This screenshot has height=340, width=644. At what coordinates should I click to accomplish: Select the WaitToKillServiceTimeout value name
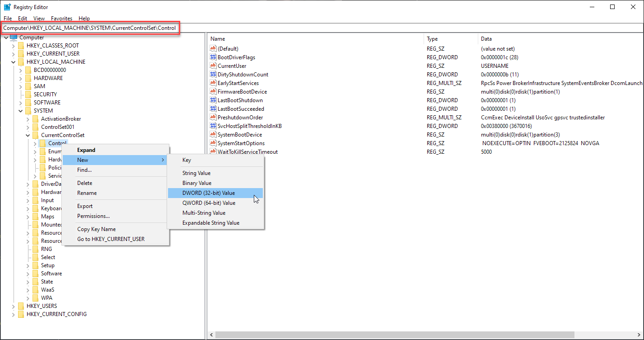click(247, 152)
